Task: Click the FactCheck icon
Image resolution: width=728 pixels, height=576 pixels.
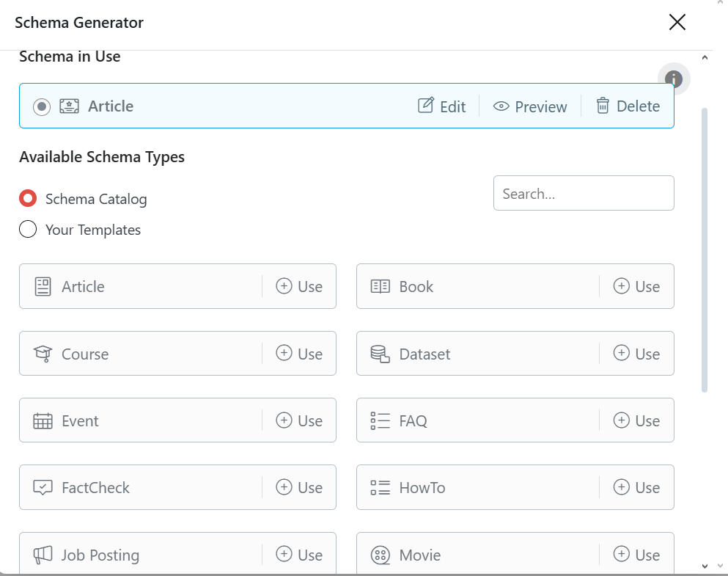Action: [x=43, y=488]
